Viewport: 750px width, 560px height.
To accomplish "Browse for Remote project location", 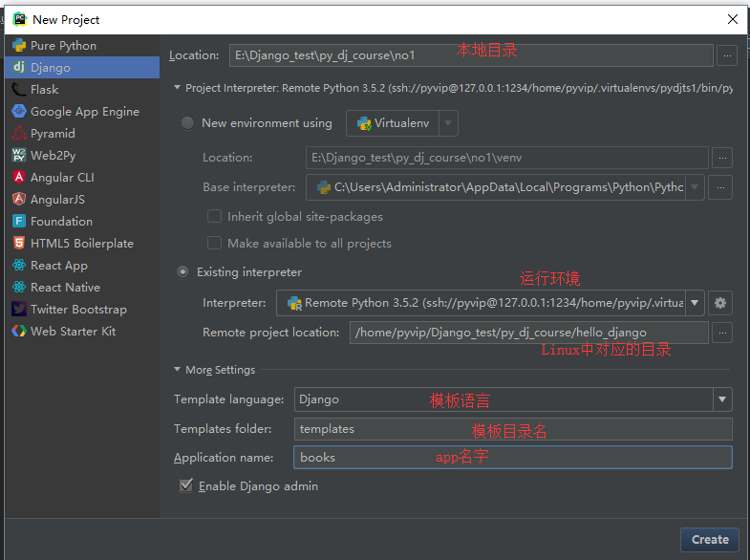I will click(x=722, y=333).
